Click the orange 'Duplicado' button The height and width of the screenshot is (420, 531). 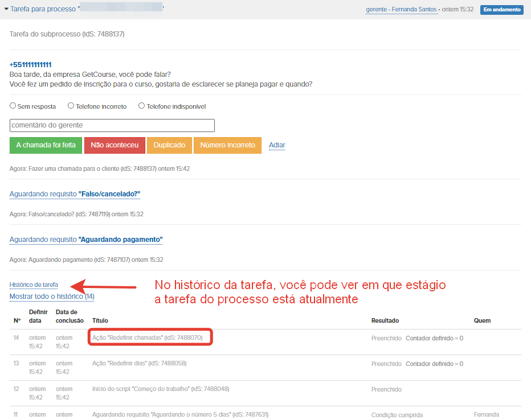(169, 145)
